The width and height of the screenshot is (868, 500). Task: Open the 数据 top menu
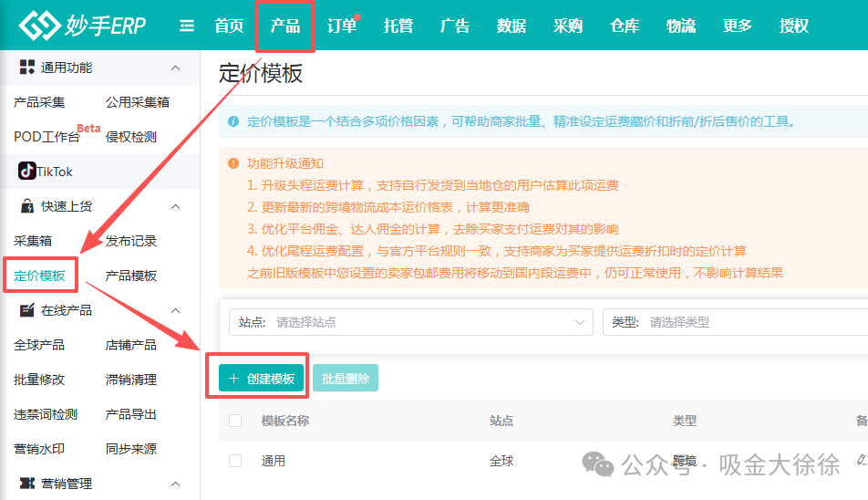click(x=511, y=26)
